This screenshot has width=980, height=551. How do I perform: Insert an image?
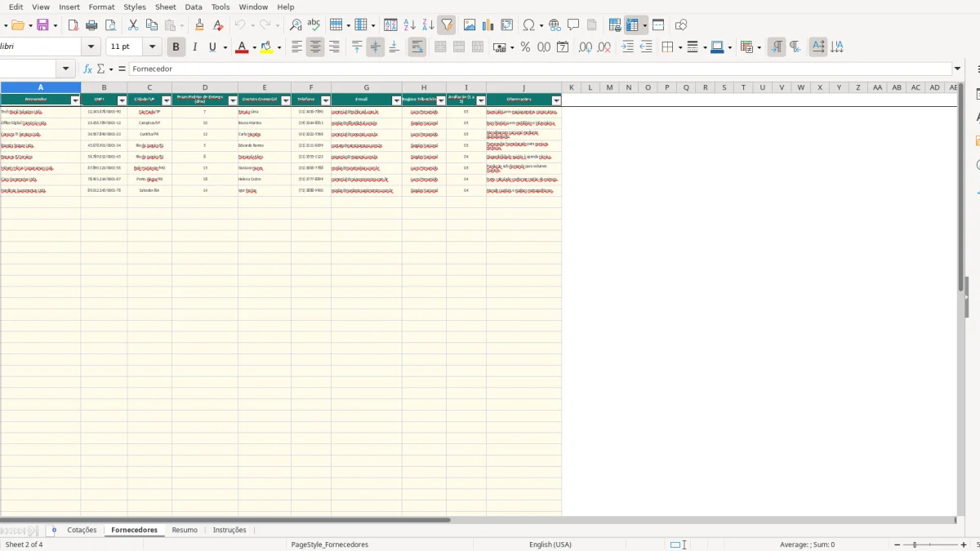click(x=470, y=25)
